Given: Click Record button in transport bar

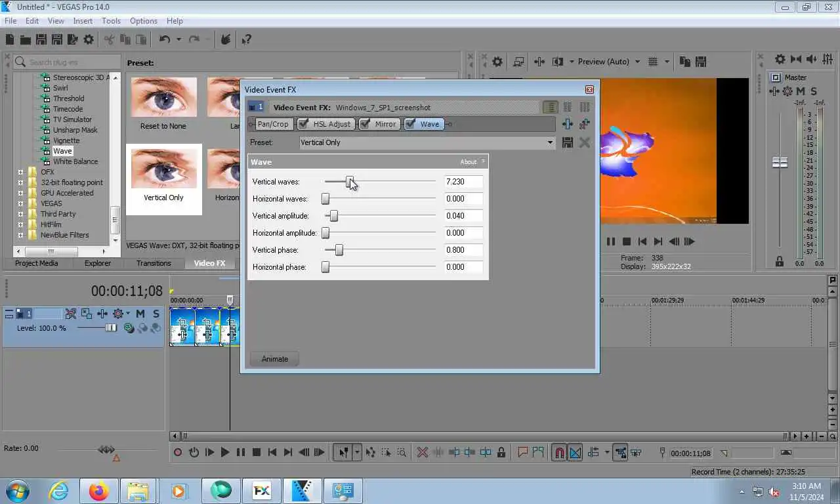Looking at the screenshot, I should tap(177, 452).
